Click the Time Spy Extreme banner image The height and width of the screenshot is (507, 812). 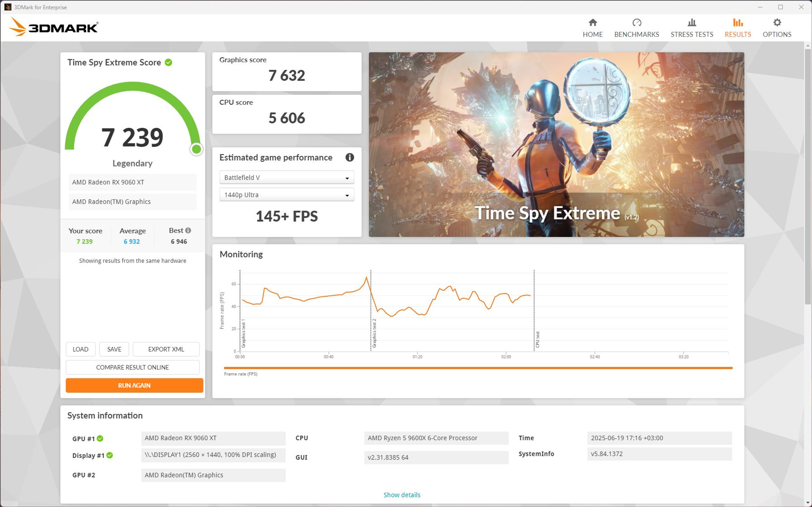point(556,144)
